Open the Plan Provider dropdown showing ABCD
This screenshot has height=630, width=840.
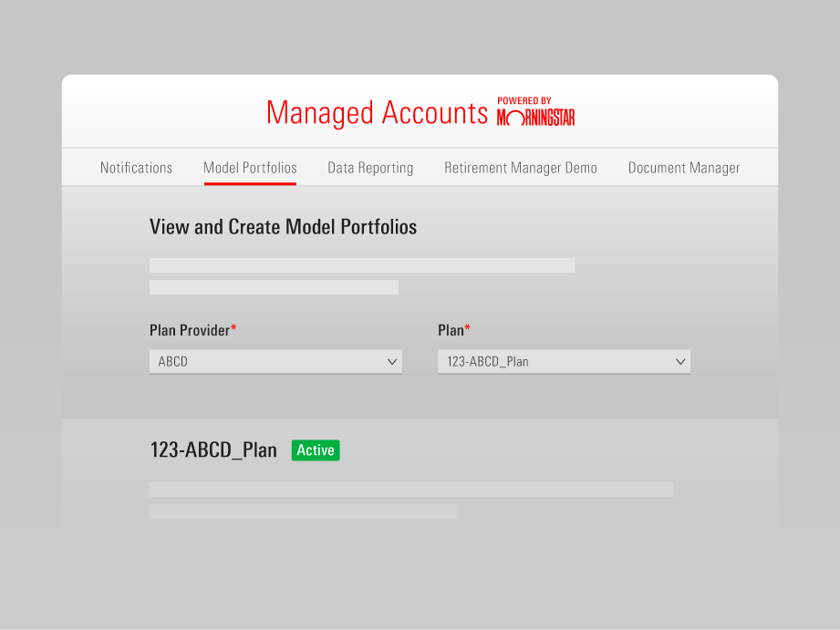[x=275, y=362]
